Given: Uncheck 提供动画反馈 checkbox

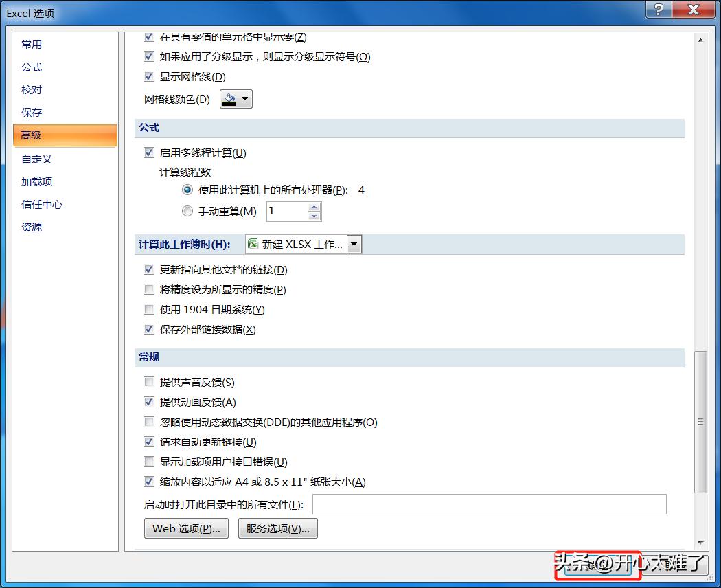Looking at the screenshot, I should point(148,402).
